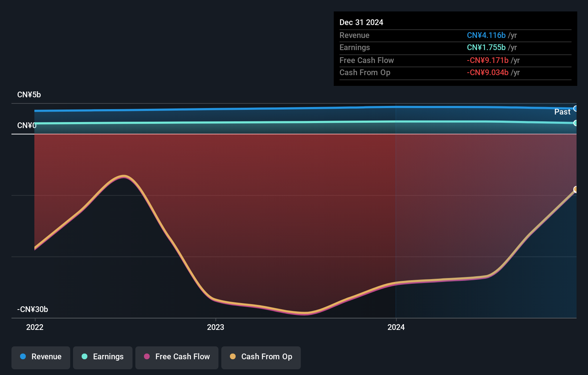Click the Revenue endpoint marker on chart
The height and width of the screenshot is (375, 588).
tap(575, 108)
